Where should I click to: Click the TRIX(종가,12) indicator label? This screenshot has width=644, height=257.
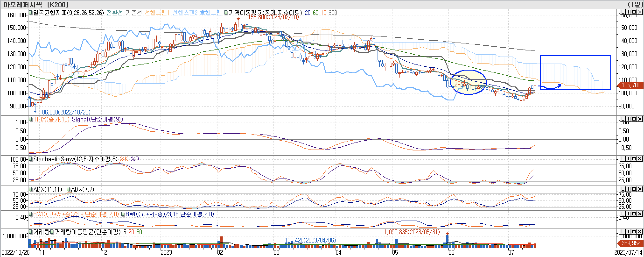coord(51,119)
